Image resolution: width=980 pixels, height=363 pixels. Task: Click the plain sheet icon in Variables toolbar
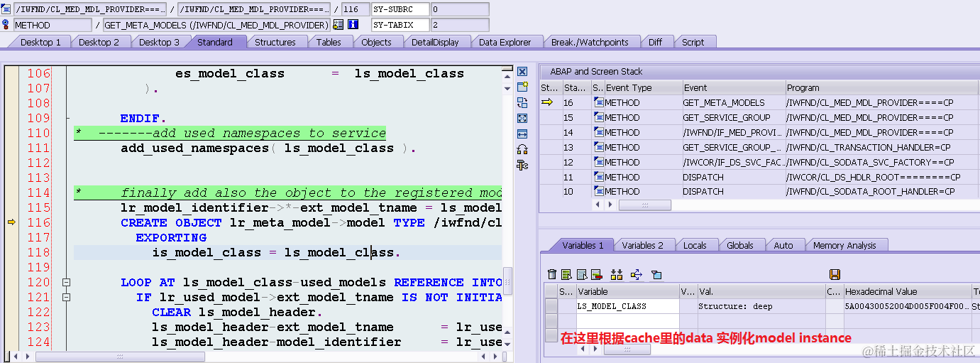[582, 274]
